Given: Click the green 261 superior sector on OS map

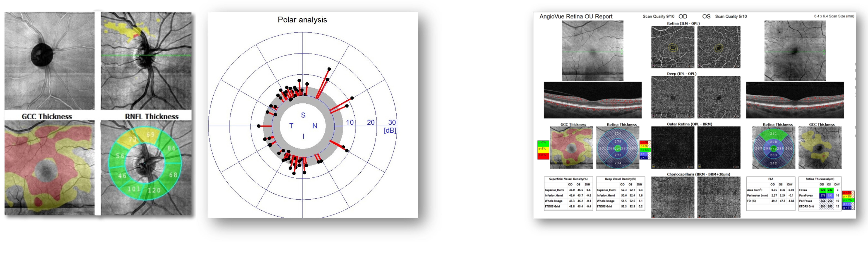Looking at the screenshot, I should (773, 134).
